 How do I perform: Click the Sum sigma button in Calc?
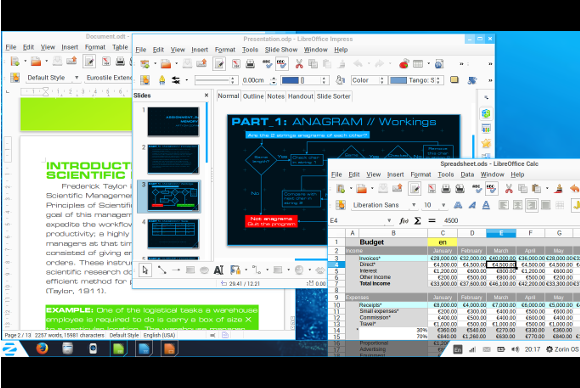click(x=418, y=221)
